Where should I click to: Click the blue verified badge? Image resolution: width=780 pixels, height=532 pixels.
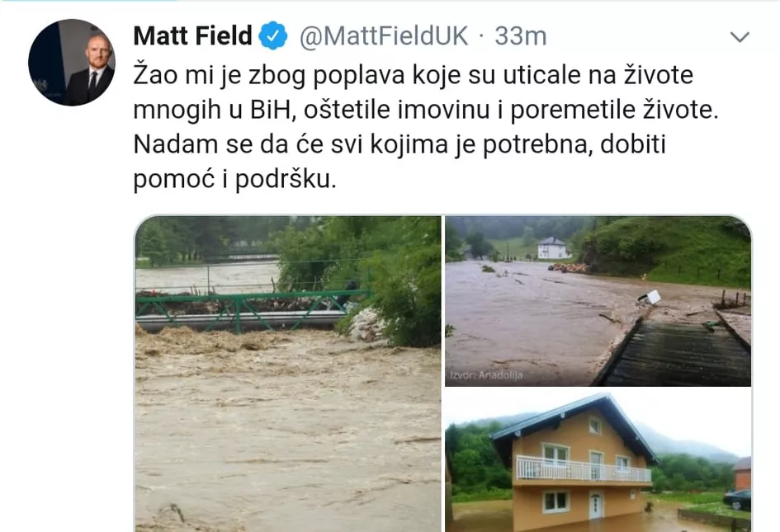click(273, 35)
